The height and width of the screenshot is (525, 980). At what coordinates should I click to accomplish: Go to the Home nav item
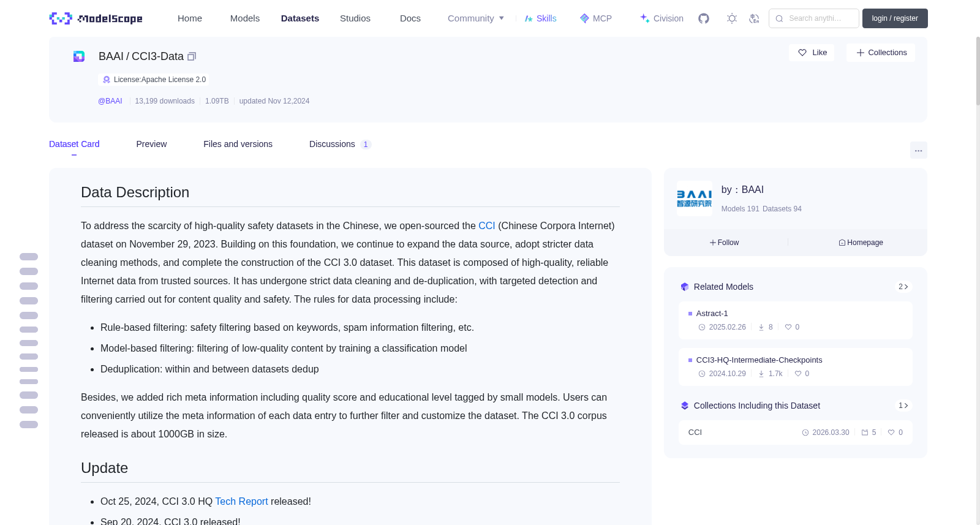pyautogui.click(x=190, y=18)
